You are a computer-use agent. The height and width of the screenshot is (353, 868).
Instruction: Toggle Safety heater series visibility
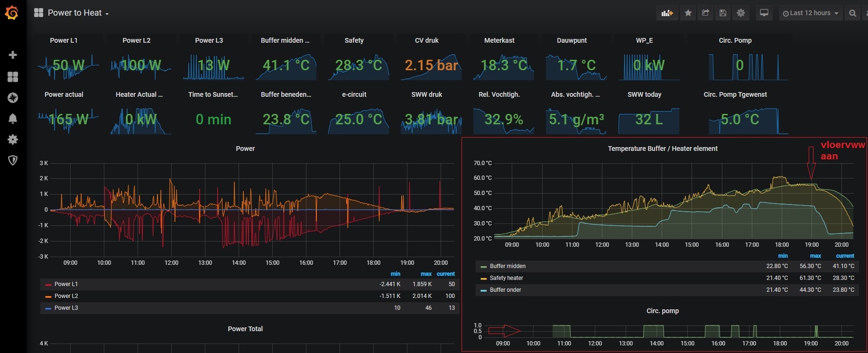[x=506, y=278]
